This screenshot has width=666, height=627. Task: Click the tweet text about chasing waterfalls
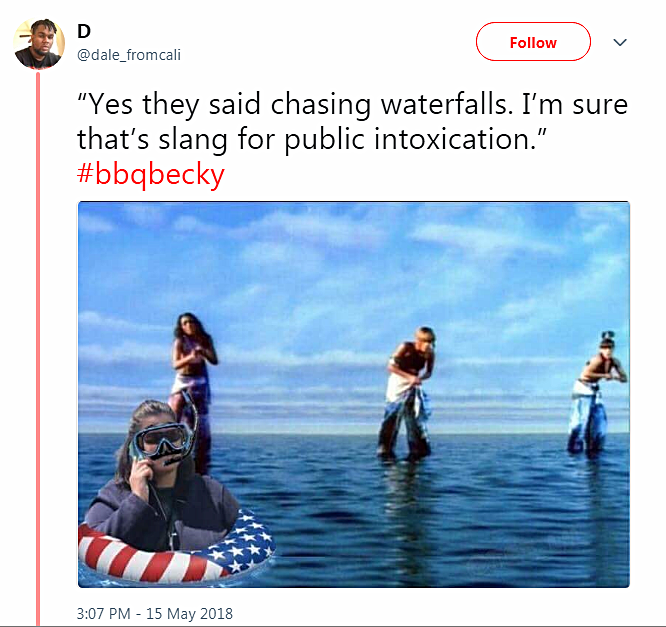pos(352,122)
